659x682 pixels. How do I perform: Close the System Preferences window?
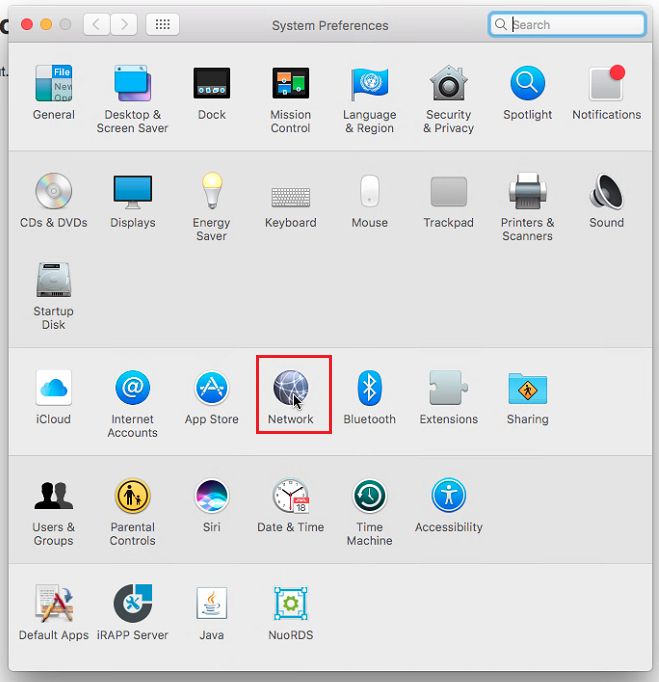[27, 24]
